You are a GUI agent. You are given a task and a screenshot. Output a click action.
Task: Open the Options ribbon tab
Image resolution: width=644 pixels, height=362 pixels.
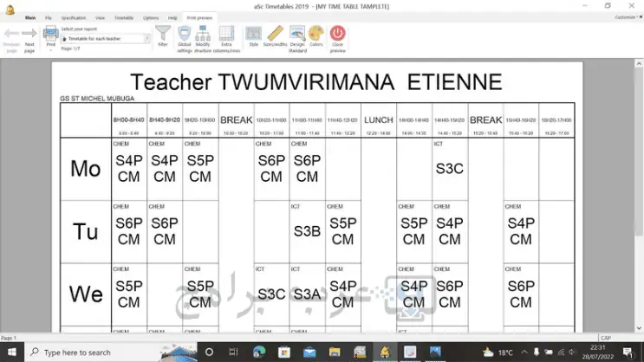pos(150,17)
